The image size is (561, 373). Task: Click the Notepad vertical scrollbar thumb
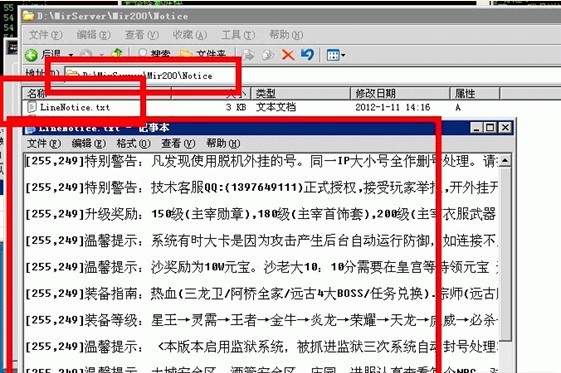(x=504, y=254)
